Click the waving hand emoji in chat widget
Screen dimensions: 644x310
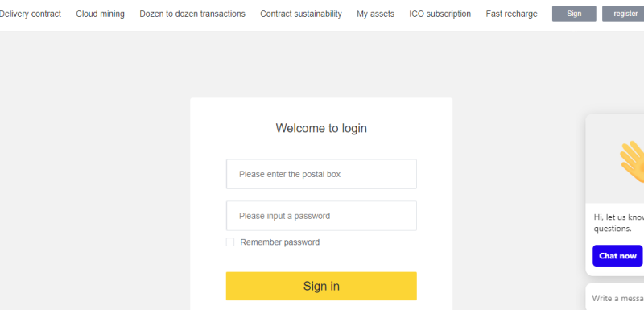632,162
